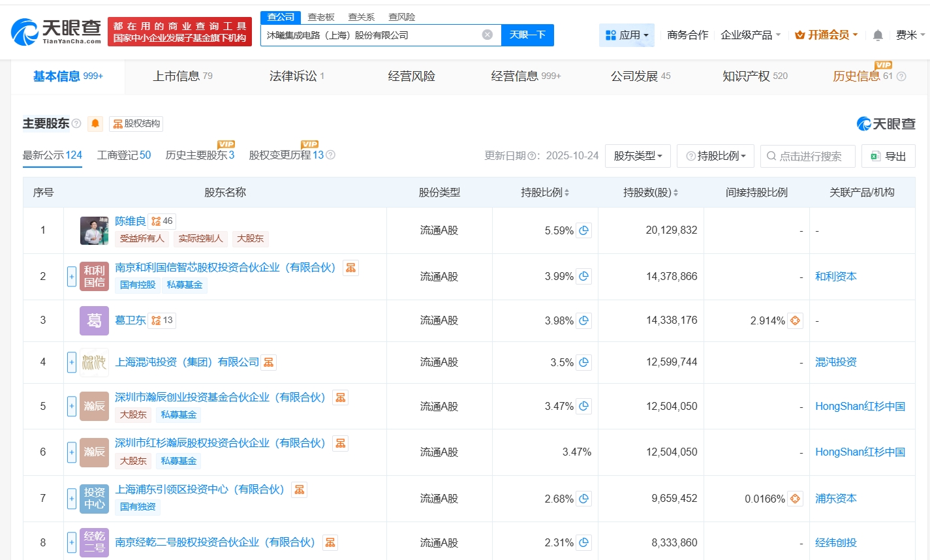Image resolution: width=930 pixels, height=560 pixels.
Task: Click structure icon after 南京和利国信智芯
Action: pos(350,268)
